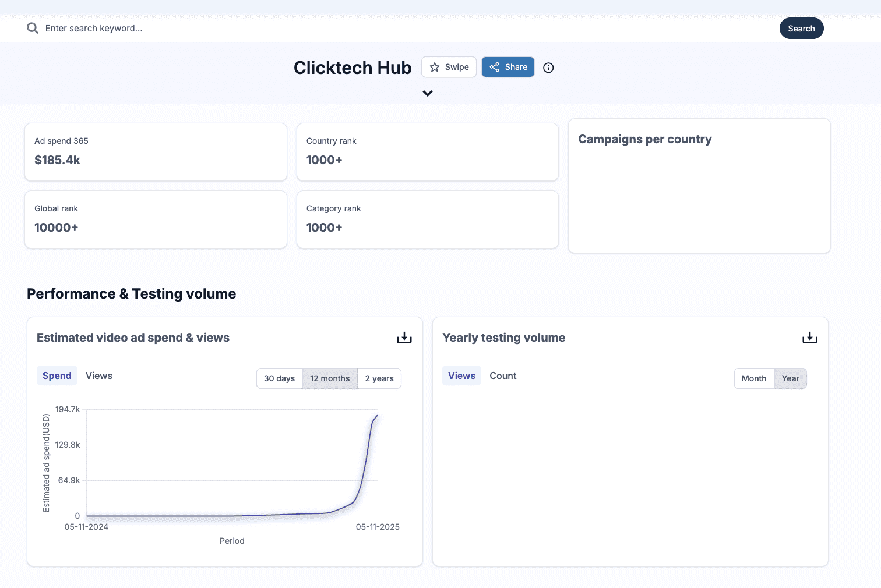881x588 pixels.
Task: Download the yearly testing volume chart
Action: click(809, 338)
